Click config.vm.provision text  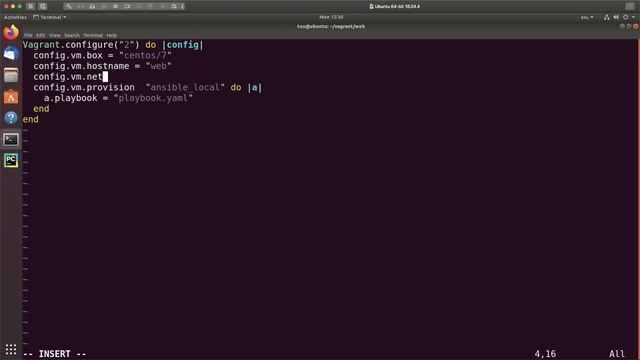coord(84,87)
